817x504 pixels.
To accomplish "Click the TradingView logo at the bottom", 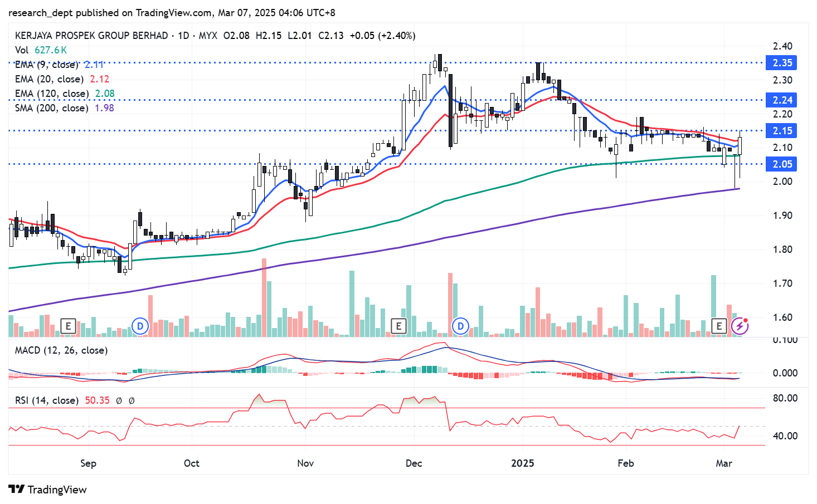I will pyautogui.click(x=48, y=490).
